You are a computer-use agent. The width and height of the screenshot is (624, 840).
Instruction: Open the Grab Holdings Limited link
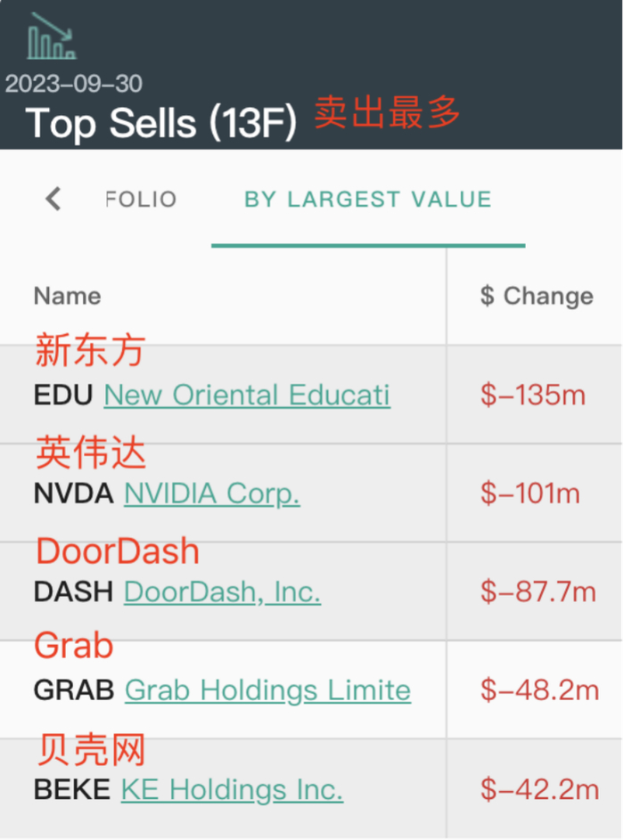[x=267, y=689]
